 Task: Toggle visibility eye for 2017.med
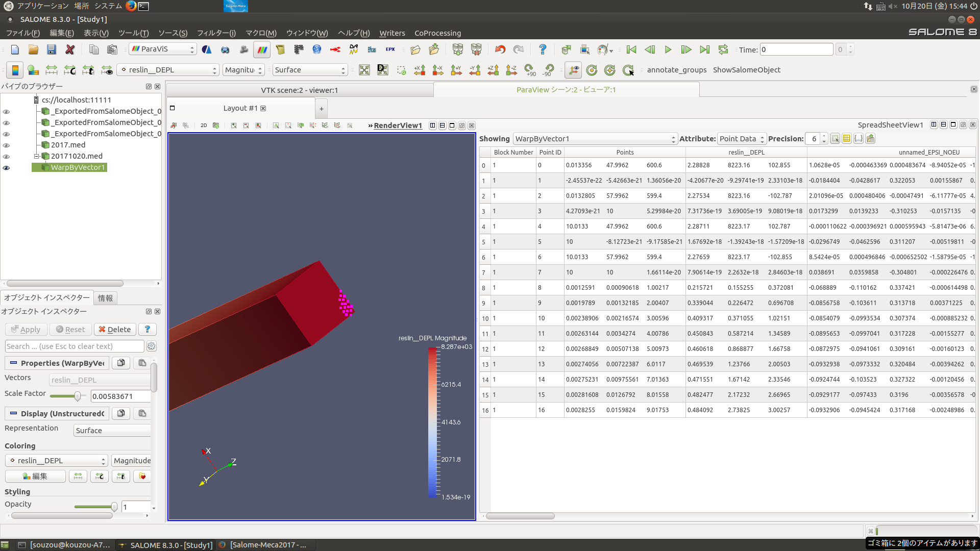[7, 145]
